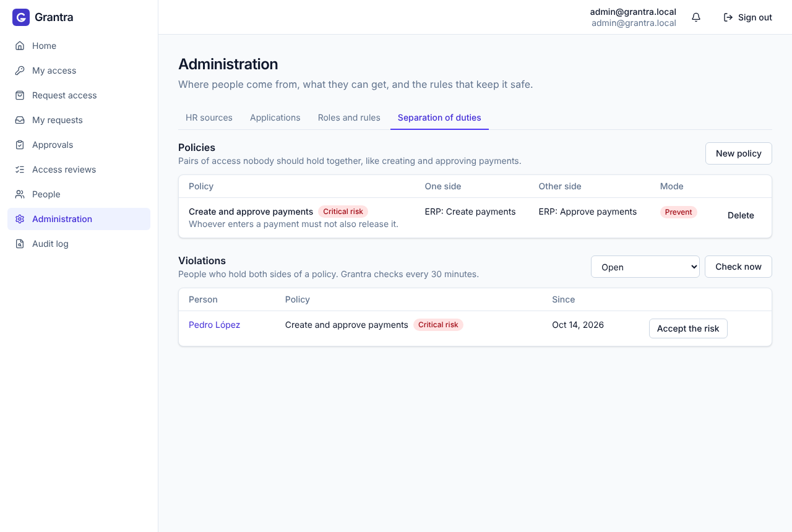Open the People label

pos(46,194)
